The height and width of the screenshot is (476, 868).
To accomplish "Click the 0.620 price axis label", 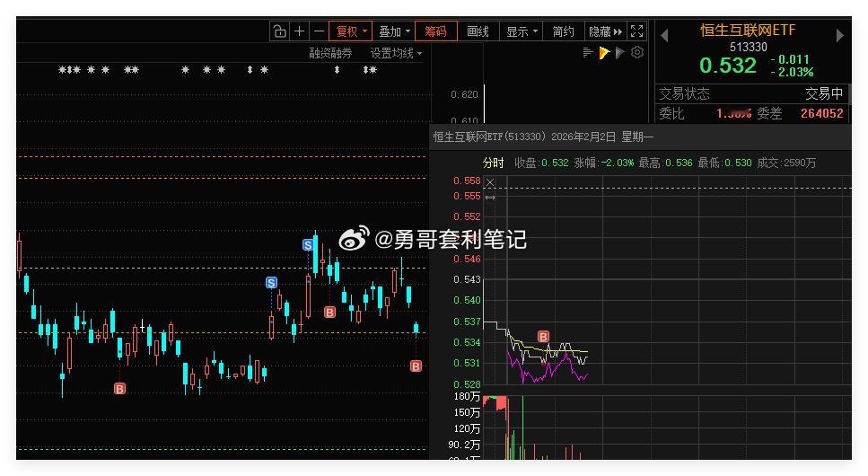I will coord(464,95).
